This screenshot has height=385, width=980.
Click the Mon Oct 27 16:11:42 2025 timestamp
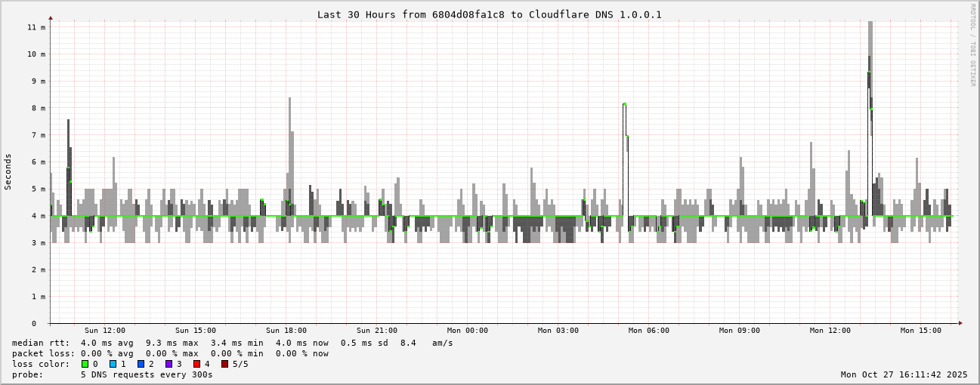904,374
